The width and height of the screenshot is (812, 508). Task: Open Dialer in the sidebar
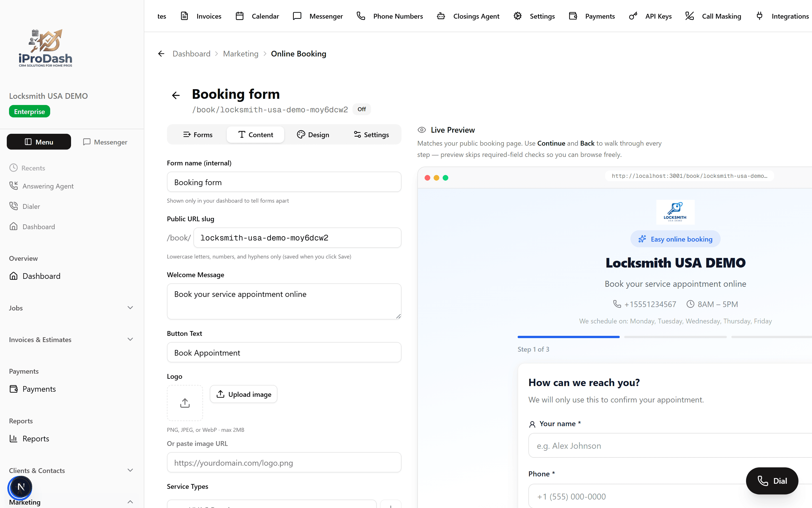[25, 206]
